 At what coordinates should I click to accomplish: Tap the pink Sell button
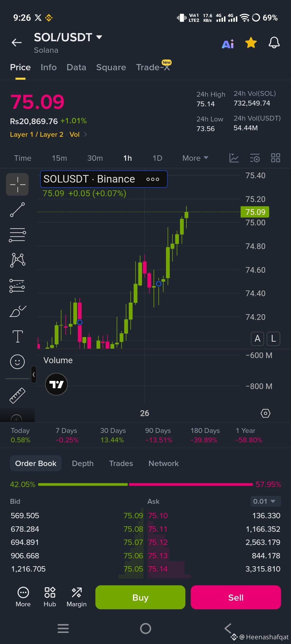click(x=236, y=597)
